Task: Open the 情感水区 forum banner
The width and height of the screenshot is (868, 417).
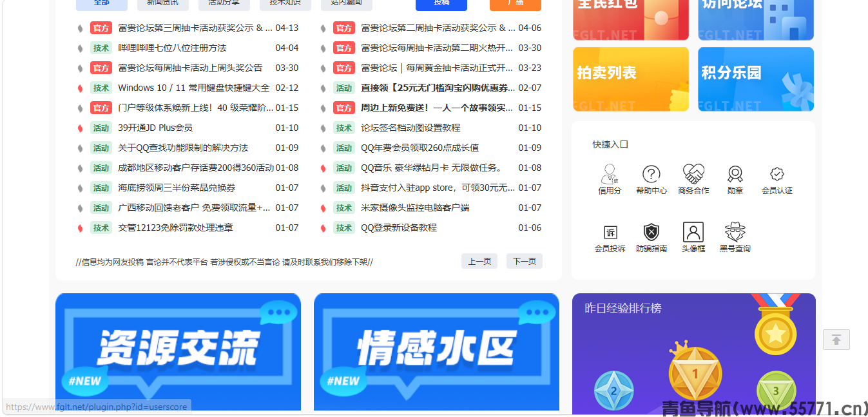Action: (436, 352)
